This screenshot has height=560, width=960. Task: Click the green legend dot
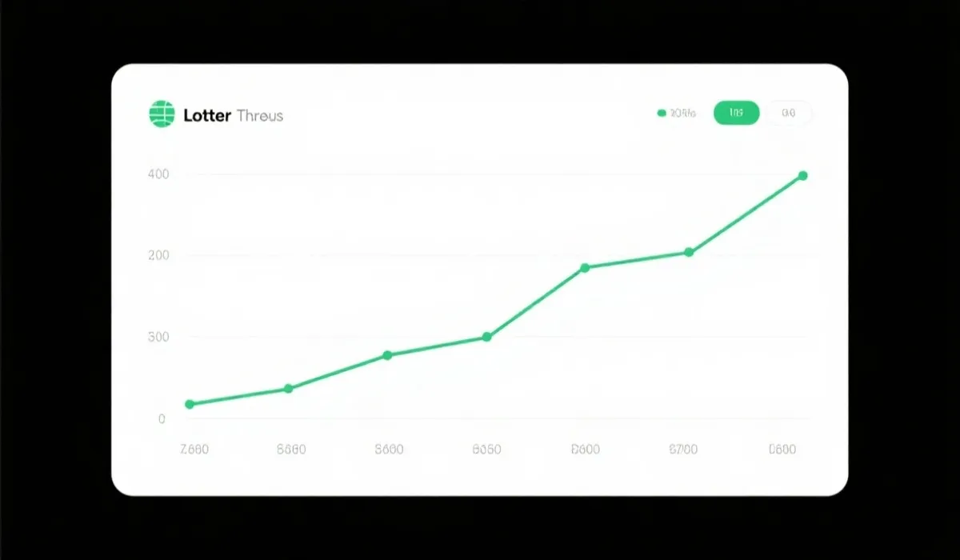(x=662, y=114)
